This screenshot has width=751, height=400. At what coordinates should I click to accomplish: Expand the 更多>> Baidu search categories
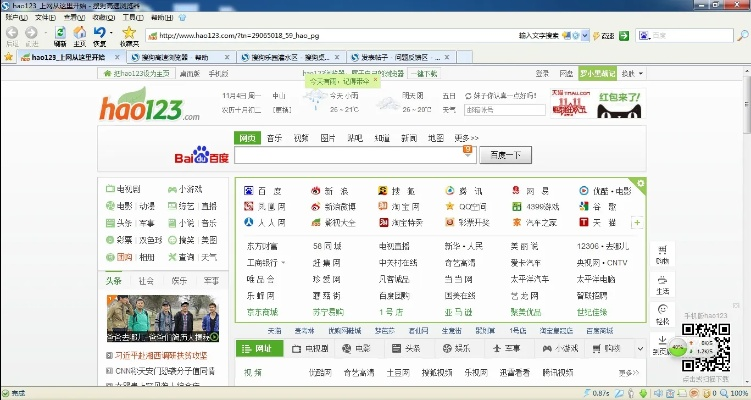[466, 137]
